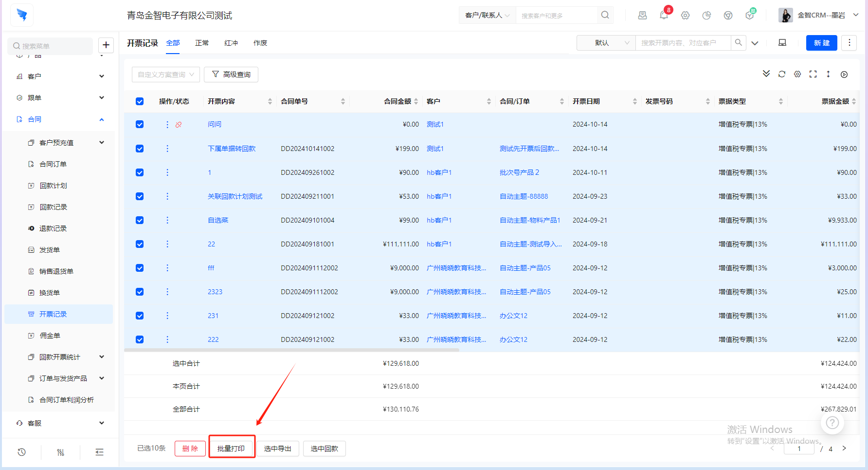Toggle the select-all checkbox in table header
The height and width of the screenshot is (470, 868).
[x=140, y=101]
